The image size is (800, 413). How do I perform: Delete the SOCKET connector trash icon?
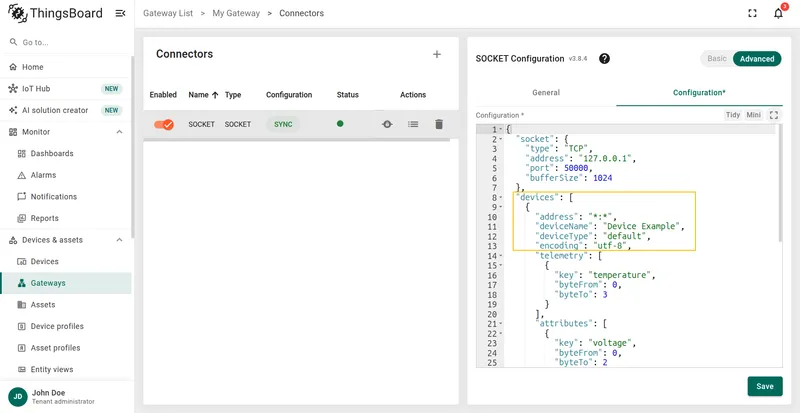[439, 124]
